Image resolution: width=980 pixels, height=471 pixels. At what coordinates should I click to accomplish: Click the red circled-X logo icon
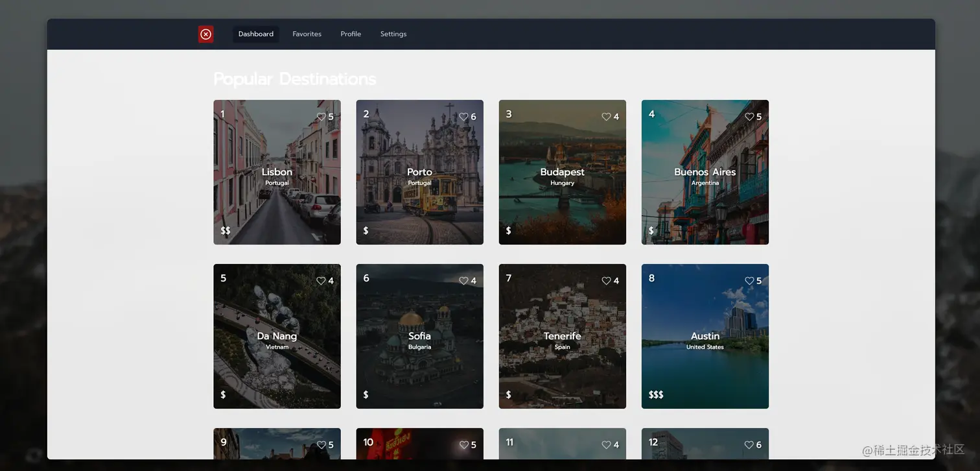(206, 34)
